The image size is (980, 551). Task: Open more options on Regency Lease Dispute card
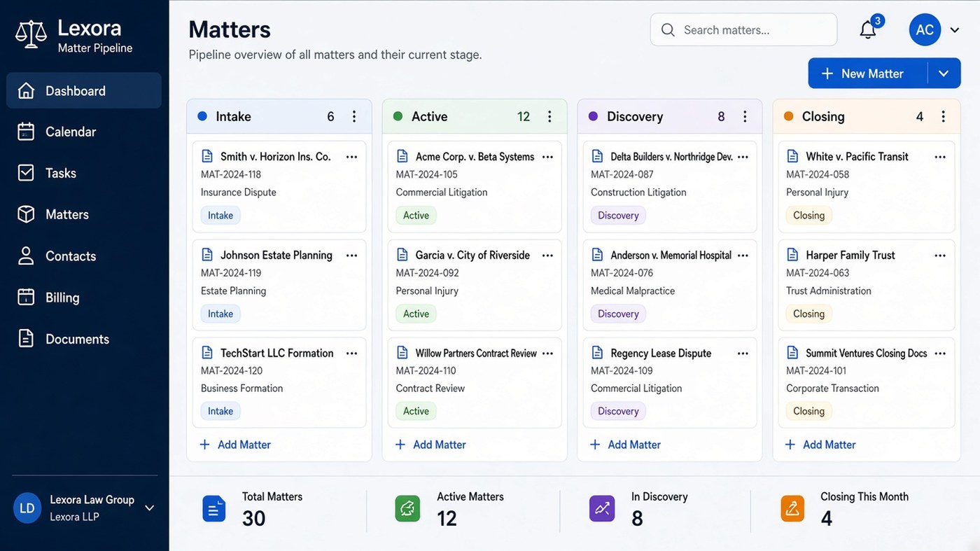(x=743, y=354)
